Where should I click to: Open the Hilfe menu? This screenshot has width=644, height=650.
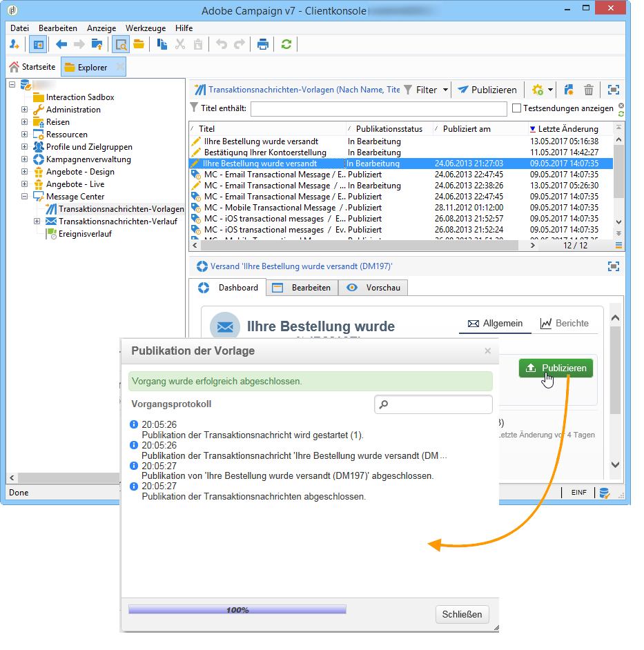184,28
